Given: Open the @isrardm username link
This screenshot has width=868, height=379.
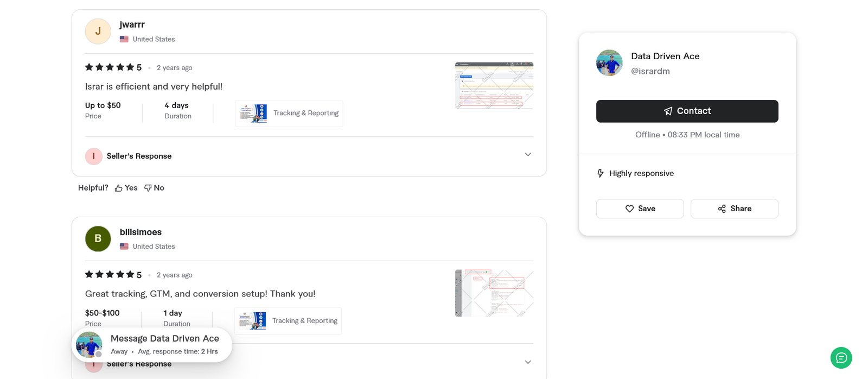Looking at the screenshot, I should point(650,71).
